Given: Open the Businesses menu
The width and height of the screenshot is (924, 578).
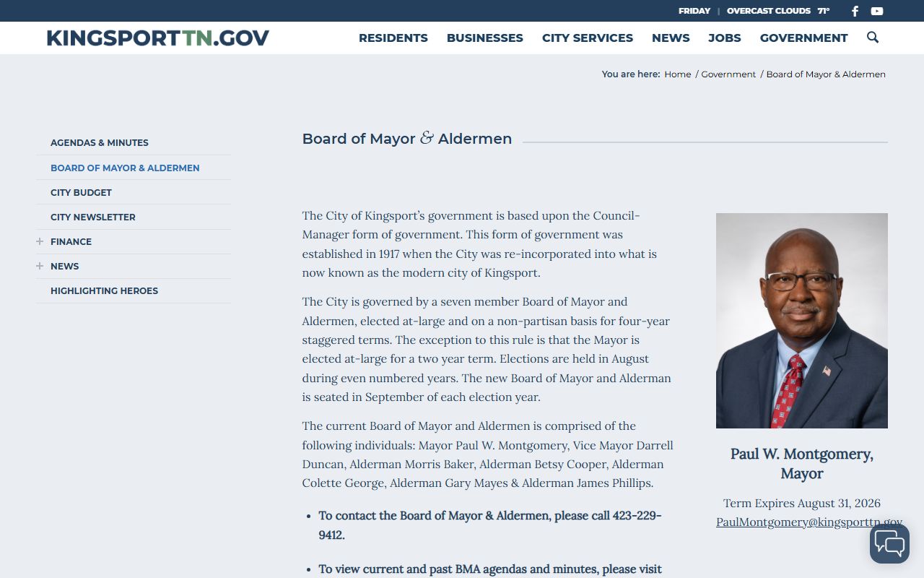Looking at the screenshot, I should coord(485,38).
